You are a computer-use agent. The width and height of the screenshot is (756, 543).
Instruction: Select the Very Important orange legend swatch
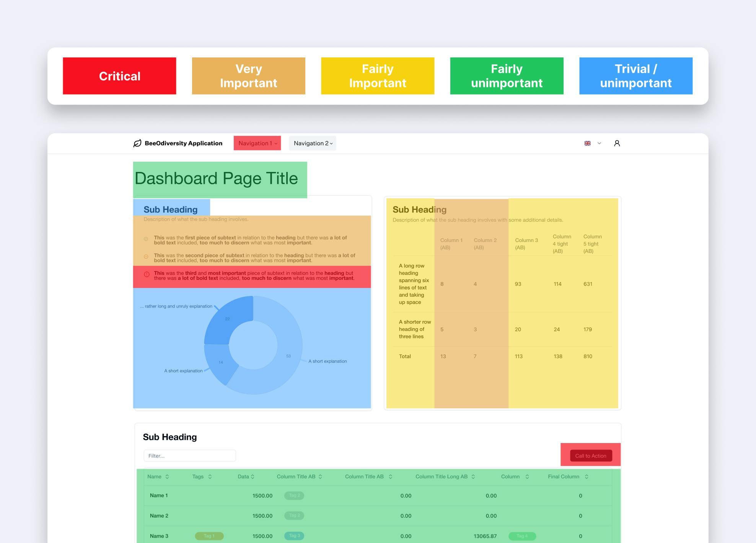[249, 76]
